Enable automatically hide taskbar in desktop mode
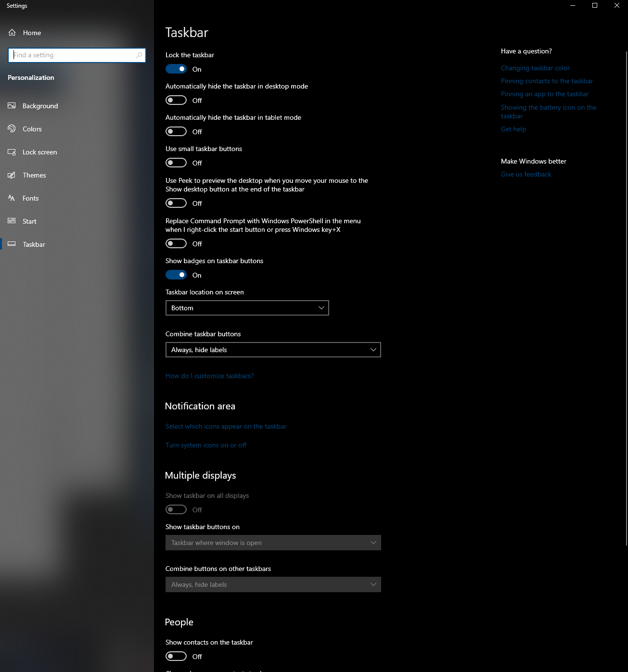628x672 pixels. coord(176,100)
